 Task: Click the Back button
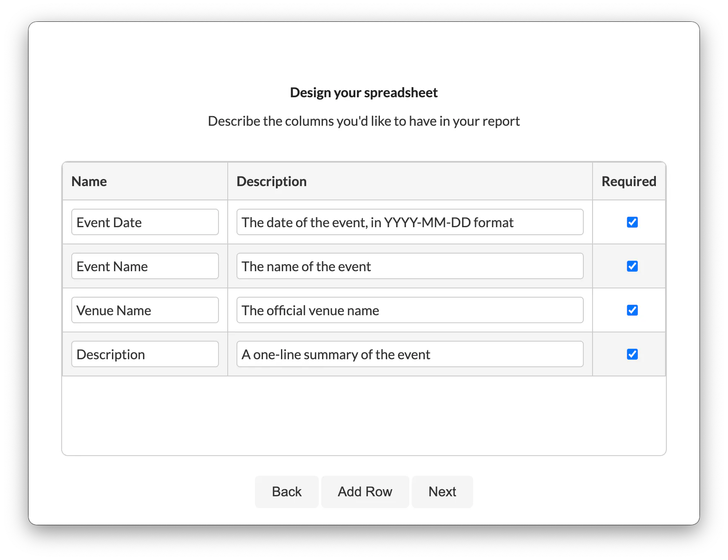pos(287,492)
